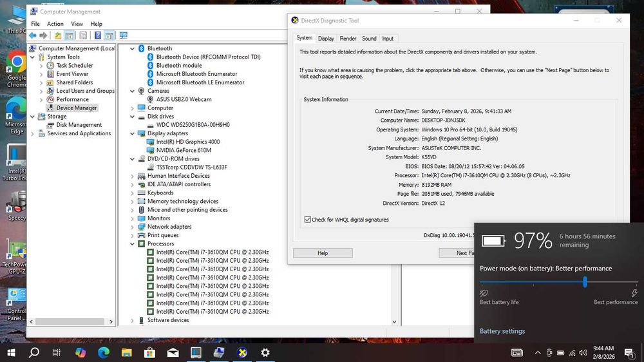Screen dimensions: 644x362
Task: Open the View menu
Action: click(x=77, y=24)
